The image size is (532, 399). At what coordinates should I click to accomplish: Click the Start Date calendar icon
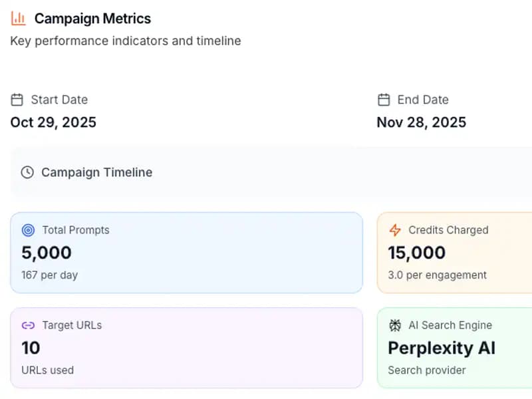[x=17, y=99]
